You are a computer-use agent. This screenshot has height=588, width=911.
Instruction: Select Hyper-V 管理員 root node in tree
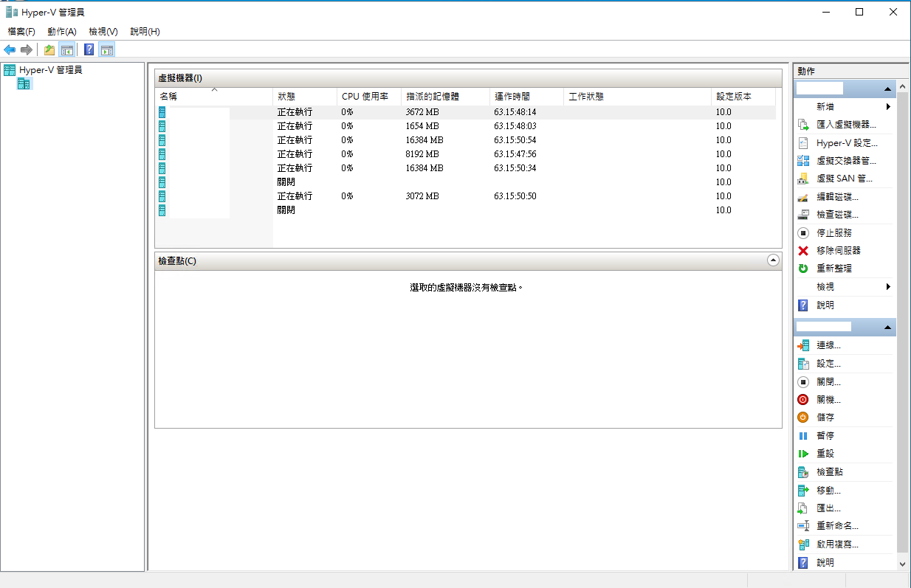[x=51, y=70]
